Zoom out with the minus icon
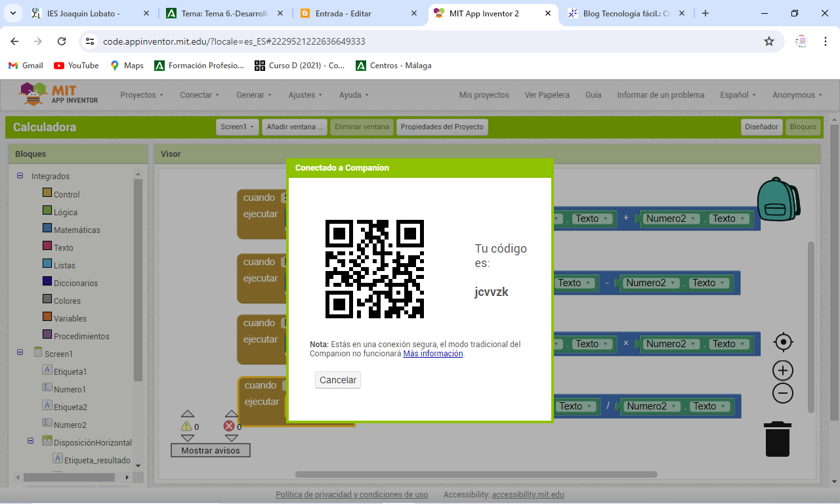The image size is (840, 504). [783, 393]
